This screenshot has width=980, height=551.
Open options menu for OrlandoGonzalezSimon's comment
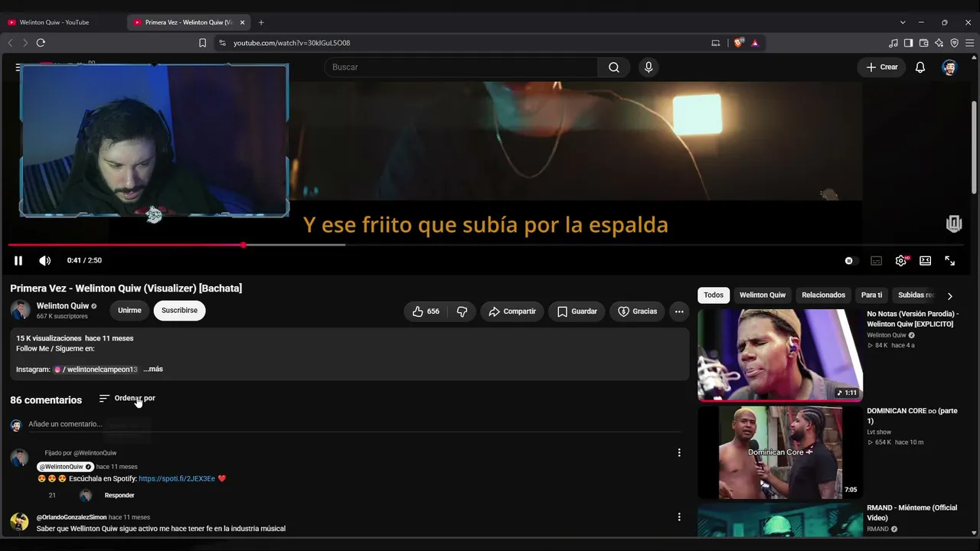(x=679, y=517)
